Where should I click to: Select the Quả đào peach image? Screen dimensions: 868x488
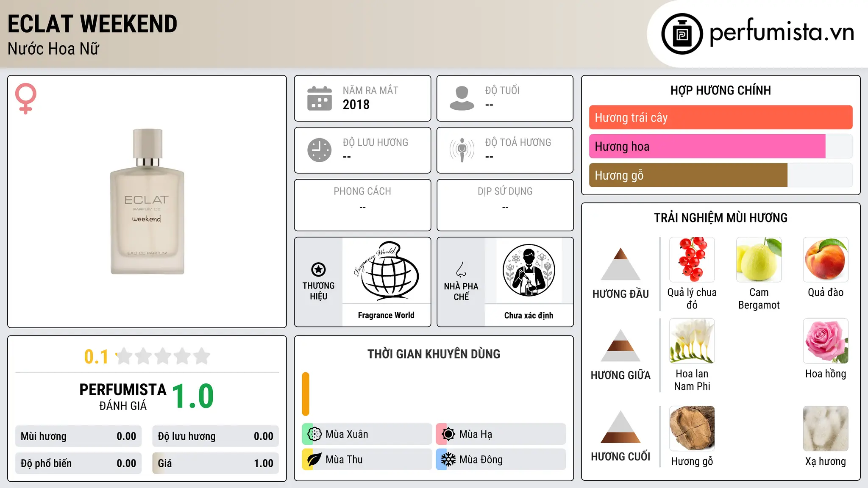(826, 260)
